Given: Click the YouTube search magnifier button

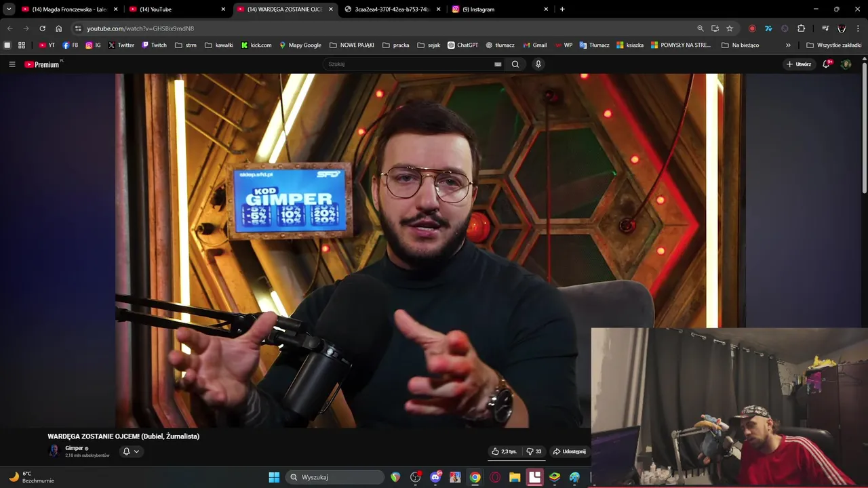Looking at the screenshot, I should (x=515, y=64).
